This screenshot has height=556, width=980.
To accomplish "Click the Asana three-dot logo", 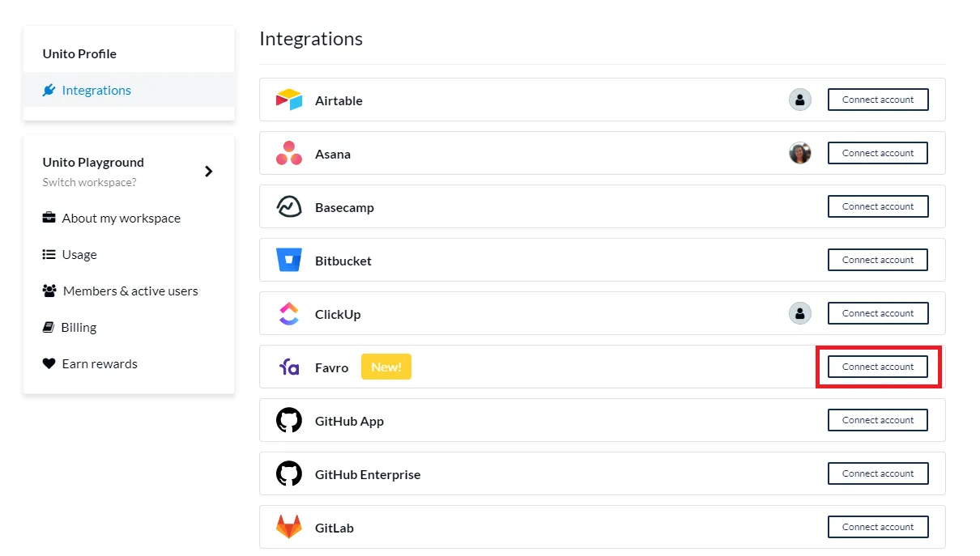I will coord(289,153).
